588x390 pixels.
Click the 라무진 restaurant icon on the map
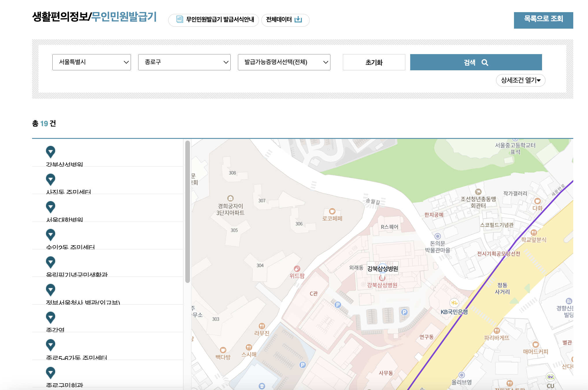(262, 326)
